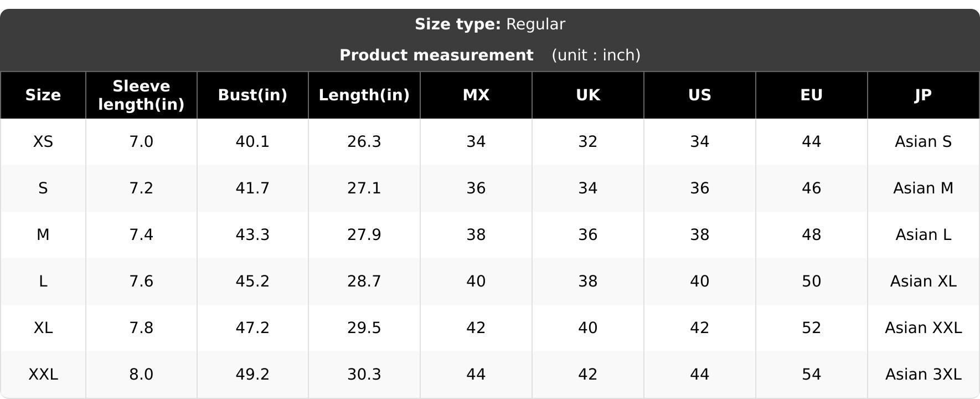Click the Bust(in) header cell

tap(252, 95)
